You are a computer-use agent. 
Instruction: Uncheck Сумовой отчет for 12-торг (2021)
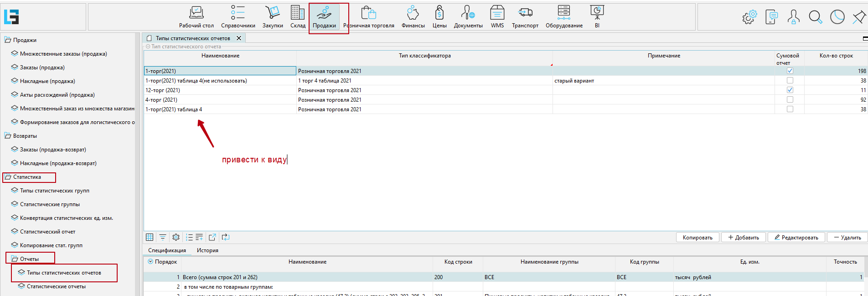click(x=790, y=90)
